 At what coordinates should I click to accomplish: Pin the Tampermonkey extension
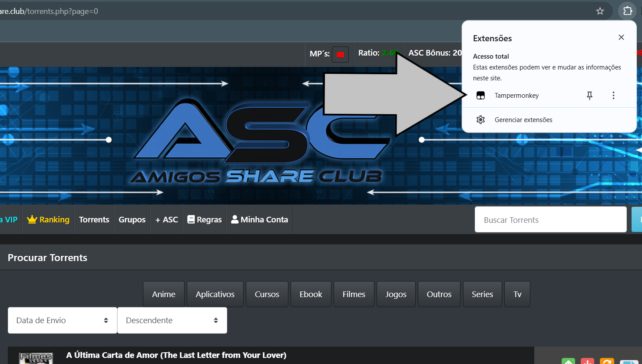[x=589, y=96]
